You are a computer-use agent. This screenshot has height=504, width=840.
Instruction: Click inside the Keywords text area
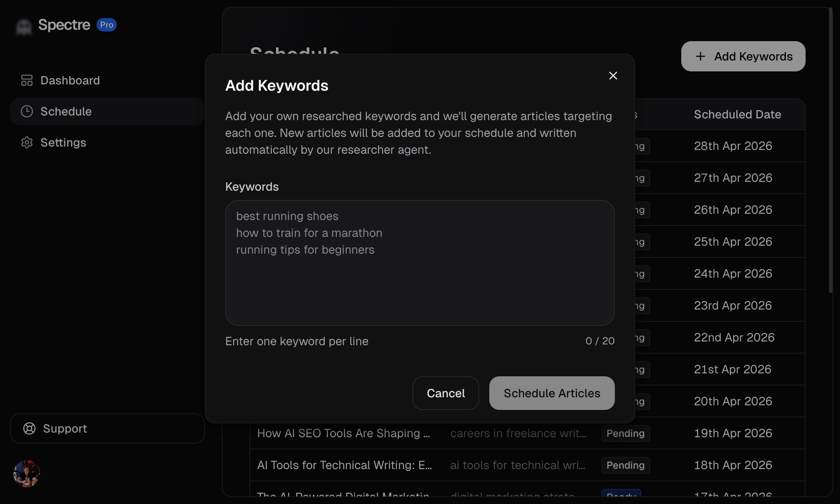coord(419,263)
